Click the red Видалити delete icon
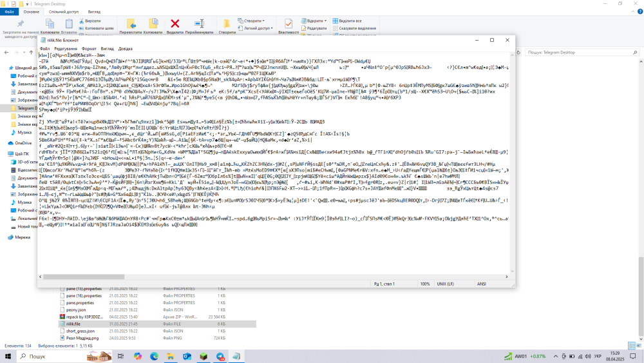644x363 pixels. pyautogui.click(x=175, y=24)
